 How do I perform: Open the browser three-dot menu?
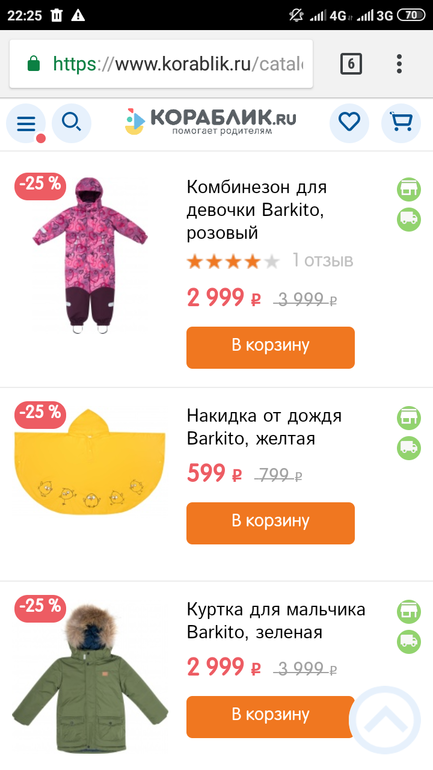click(400, 64)
